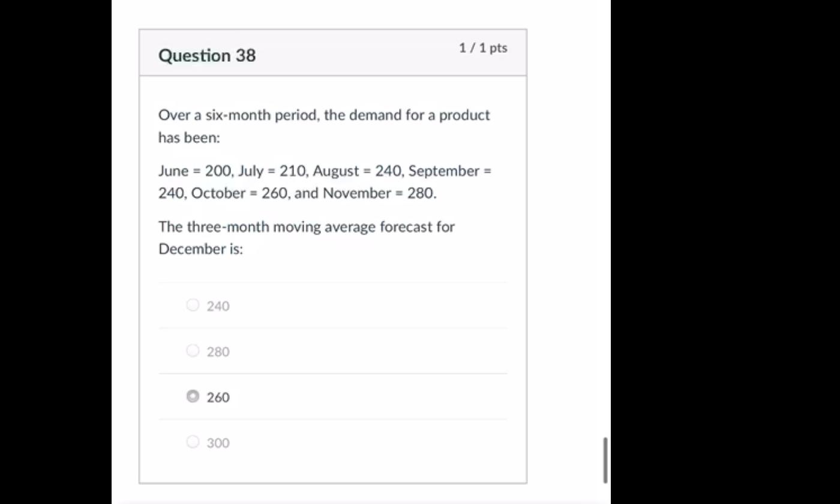Screen dimensions: 840x504
Task: Click the 1 / 1 pts score text
Action: (x=483, y=48)
